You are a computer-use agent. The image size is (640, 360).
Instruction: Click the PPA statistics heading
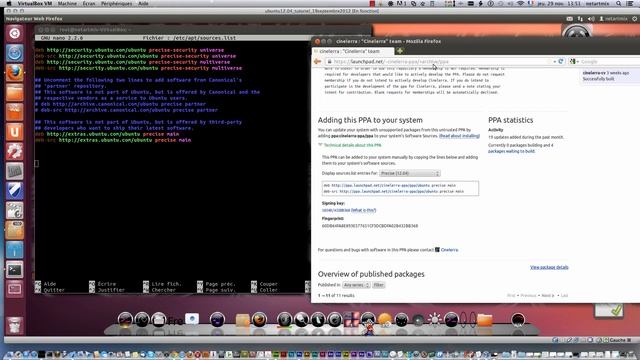tap(511, 120)
